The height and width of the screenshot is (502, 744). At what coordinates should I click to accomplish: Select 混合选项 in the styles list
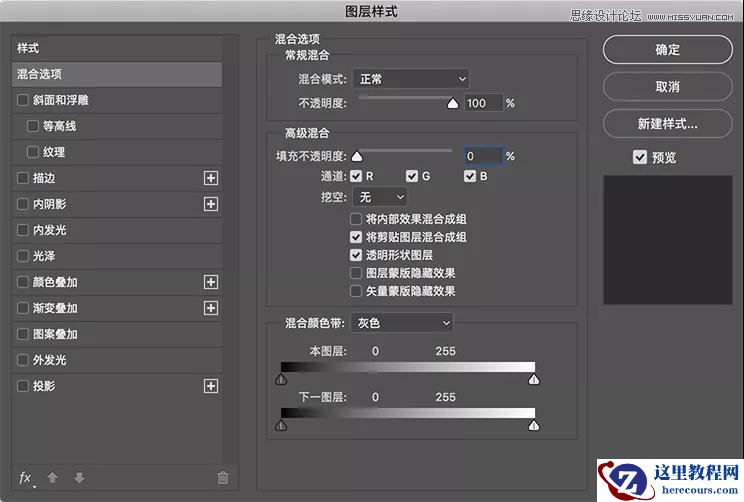pos(117,74)
